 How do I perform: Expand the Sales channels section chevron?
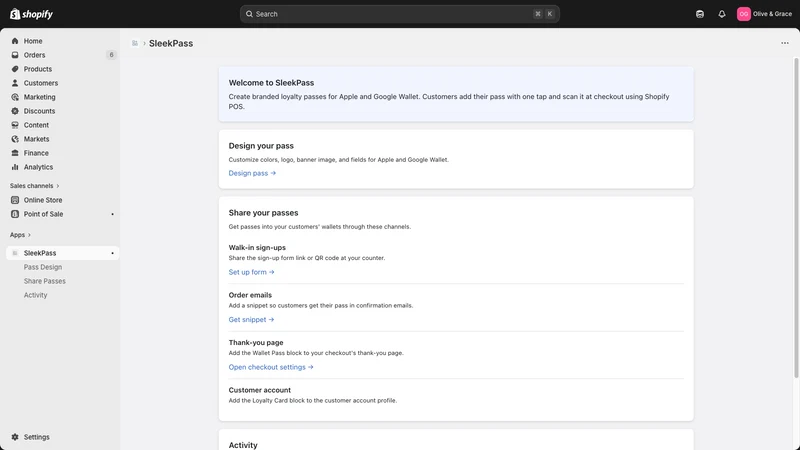[58, 186]
